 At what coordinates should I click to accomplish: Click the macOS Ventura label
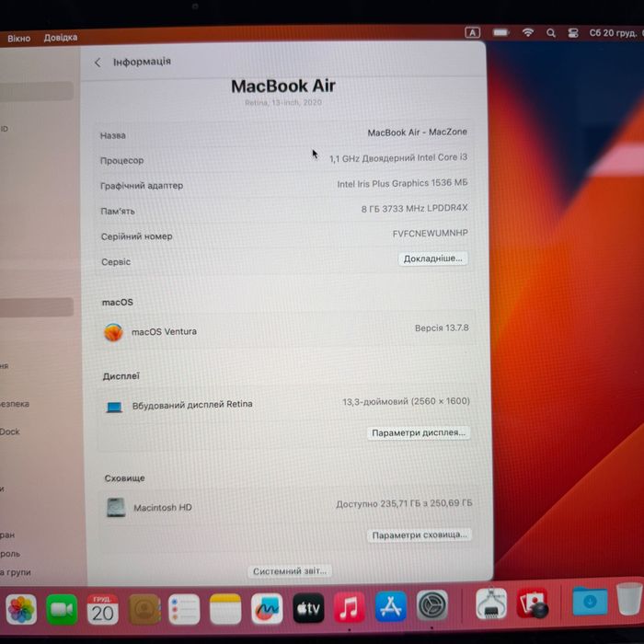[164, 331]
